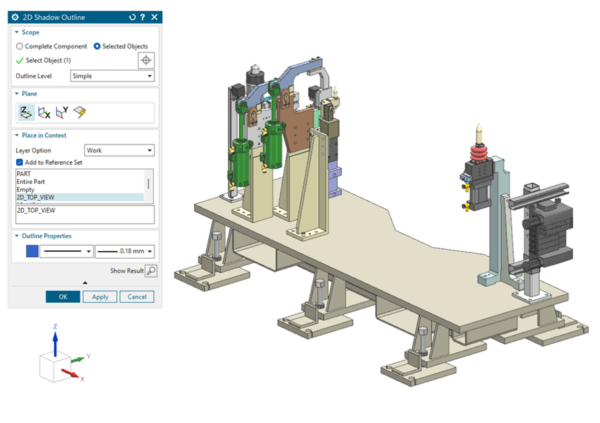Open the Layer Option dropdown
The width and height of the screenshot is (600, 423).
(x=119, y=150)
